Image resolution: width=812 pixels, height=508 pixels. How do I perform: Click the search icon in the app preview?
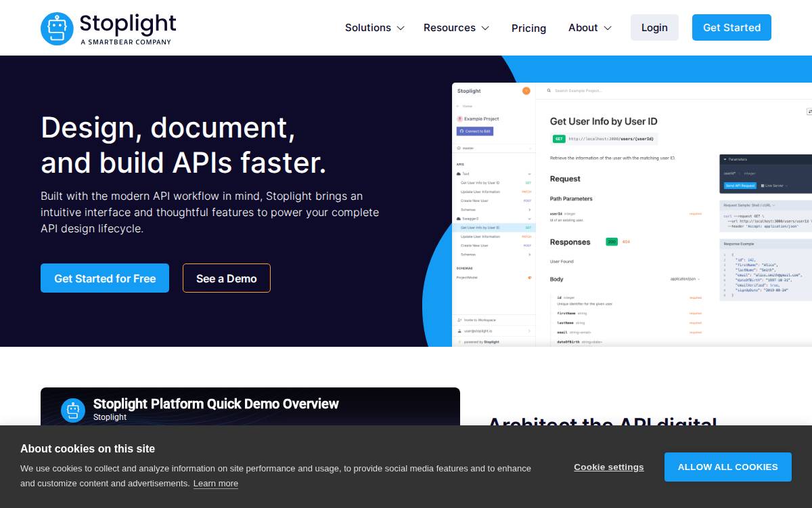(549, 91)
